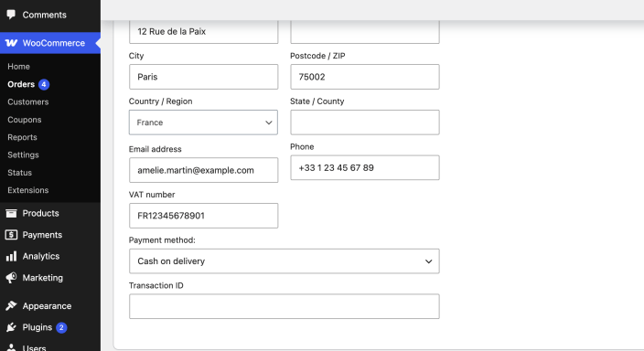This screenshot has height=351, width=644.
Task: Click the WooCommerce logo icon
Action: (12, 43)
